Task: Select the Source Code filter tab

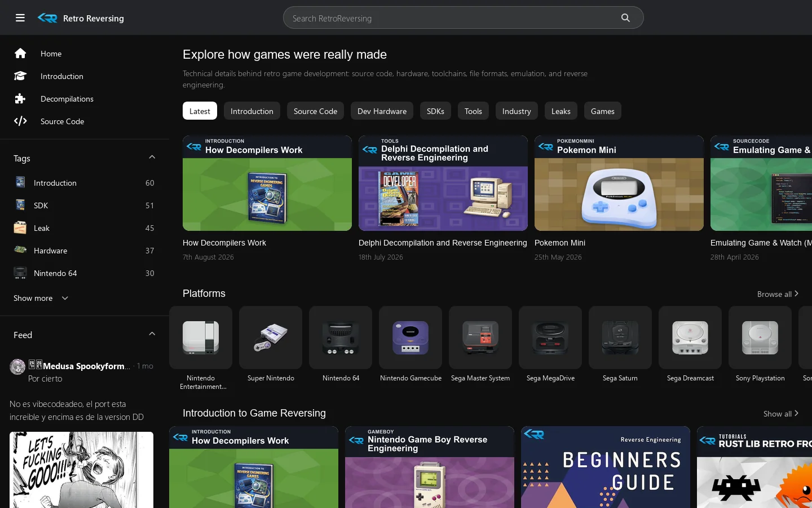Action: pos(315,111)
